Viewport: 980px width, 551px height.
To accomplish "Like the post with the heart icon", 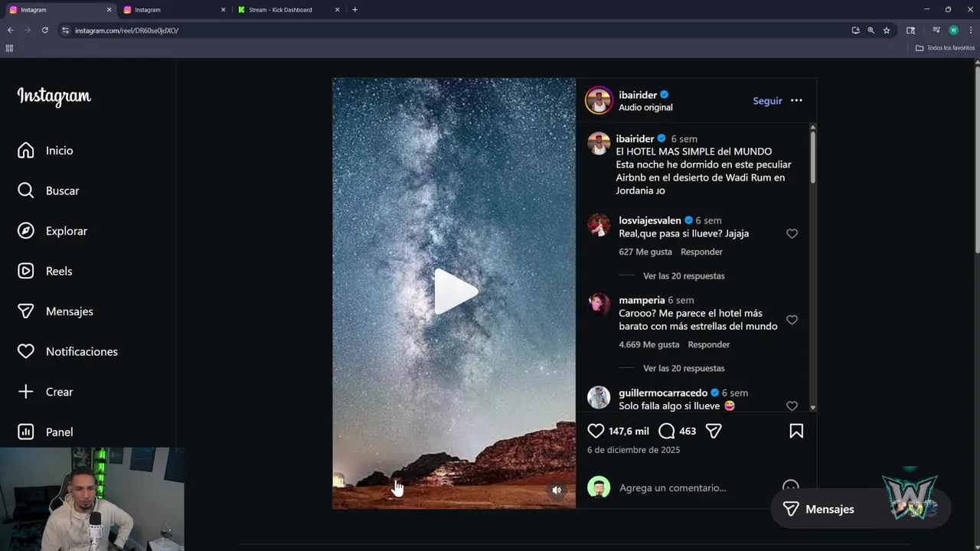I will point(596,431).
